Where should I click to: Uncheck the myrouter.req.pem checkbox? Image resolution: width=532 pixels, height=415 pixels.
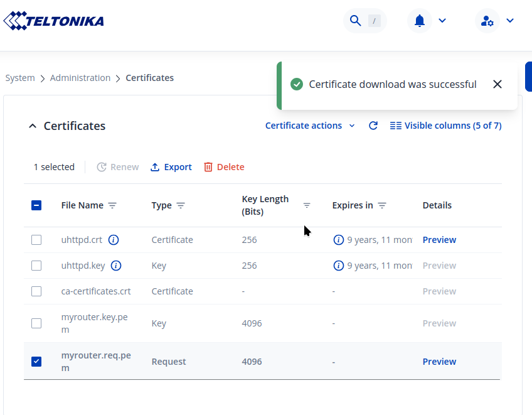point(36,361)
